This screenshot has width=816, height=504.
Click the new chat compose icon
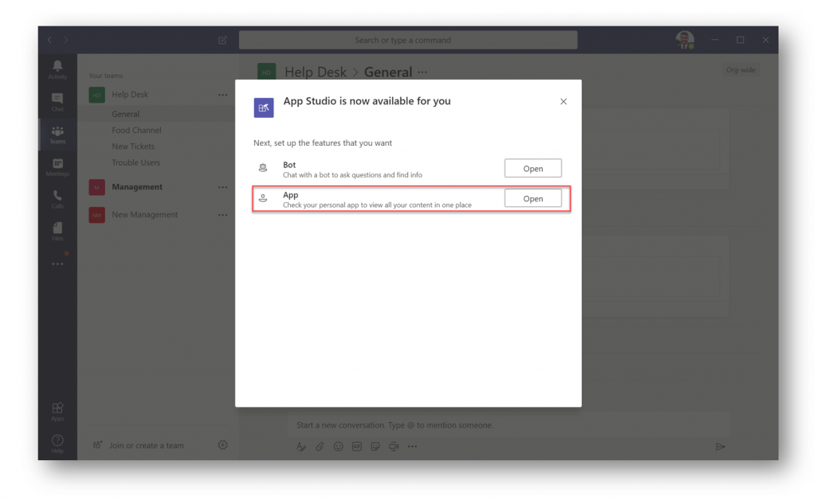pos(223,40)
